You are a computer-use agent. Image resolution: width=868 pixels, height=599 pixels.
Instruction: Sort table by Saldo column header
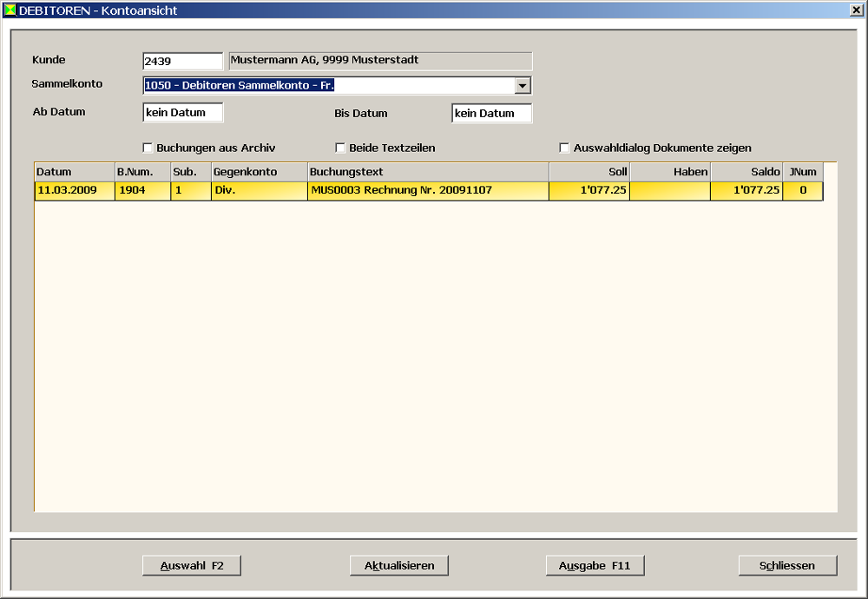(x=746, y=172)
